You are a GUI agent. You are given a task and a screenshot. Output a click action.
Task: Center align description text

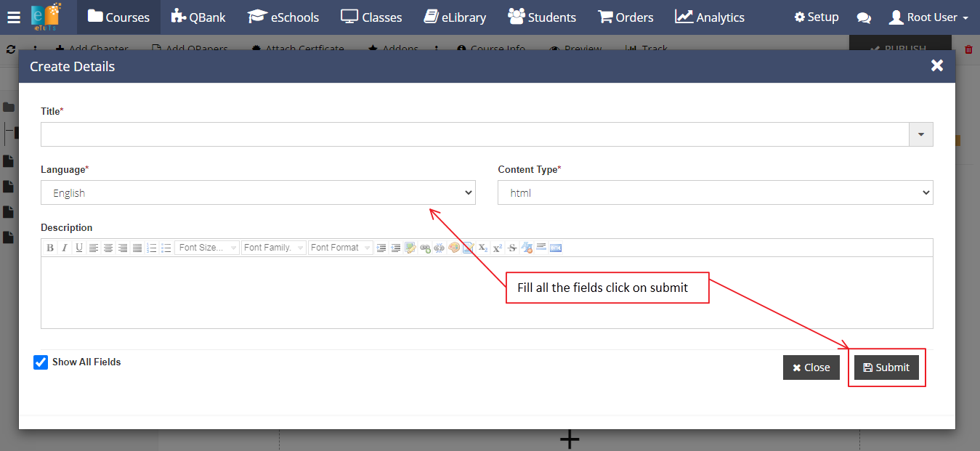click(x=108, y=248)
